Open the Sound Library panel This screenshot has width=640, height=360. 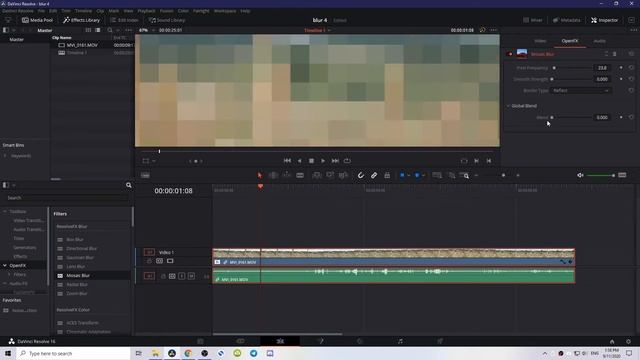167,20
